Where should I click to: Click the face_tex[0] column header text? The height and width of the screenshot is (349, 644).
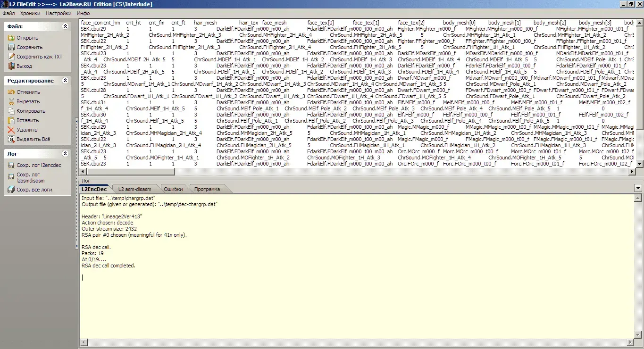point(321,23)
